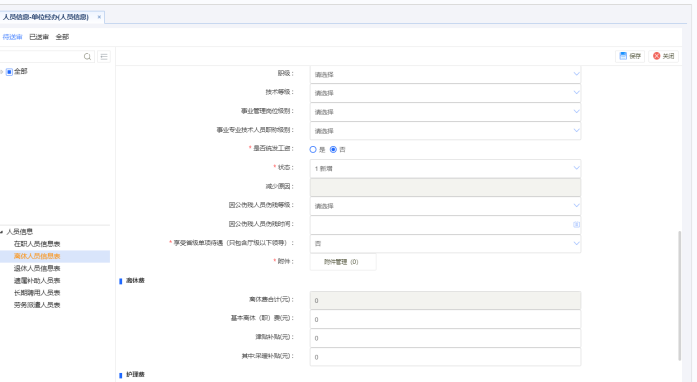Click the 关闭 close button
The image size is (697, 382).
coord(663,56)
